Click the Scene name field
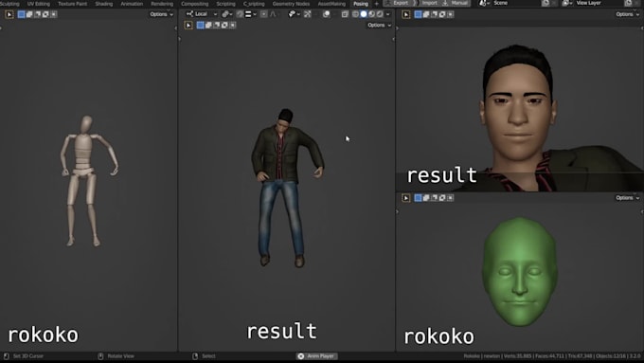 tap(516, 3)
